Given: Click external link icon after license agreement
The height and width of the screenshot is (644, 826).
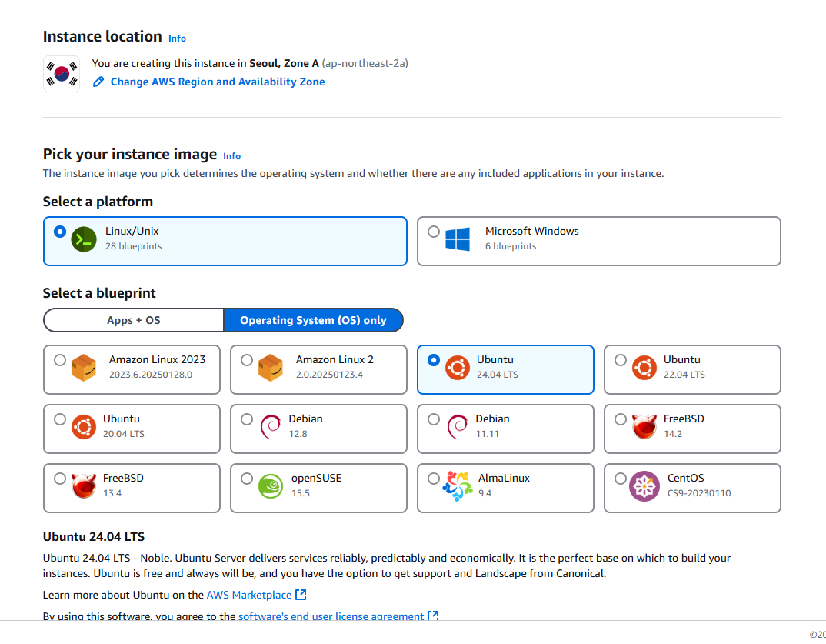Looking at the screenshot, I should click(x=433, y=616).
